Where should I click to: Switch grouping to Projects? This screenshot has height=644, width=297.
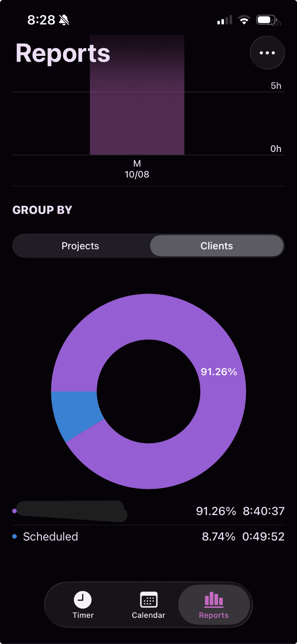click(80, 246)
